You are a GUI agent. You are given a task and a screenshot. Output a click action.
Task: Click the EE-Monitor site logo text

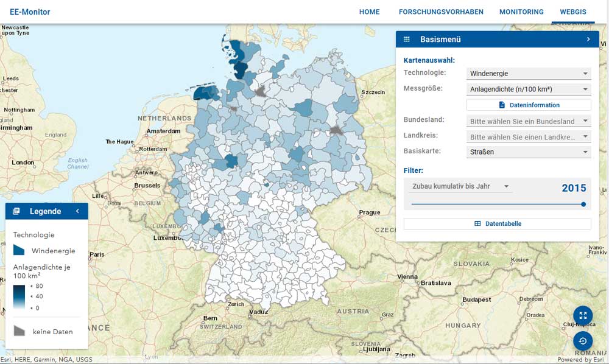click(30, 12)
